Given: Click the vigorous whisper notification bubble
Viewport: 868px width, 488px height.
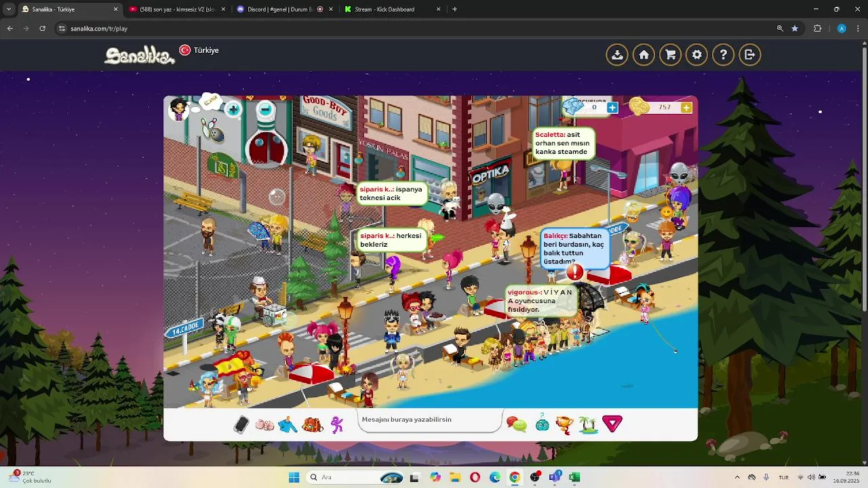Looking at the screenshot, I should 540,301.
